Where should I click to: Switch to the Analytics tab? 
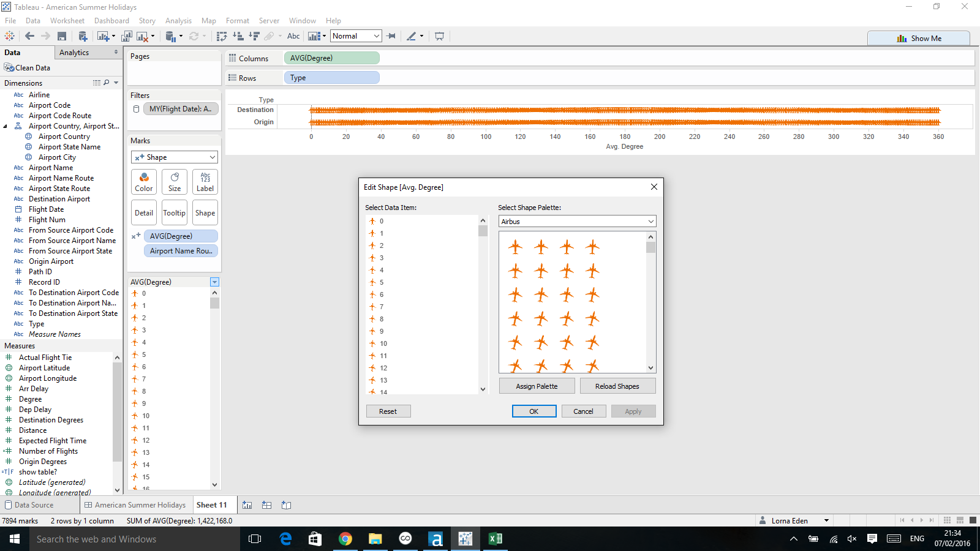click(74, 53)
